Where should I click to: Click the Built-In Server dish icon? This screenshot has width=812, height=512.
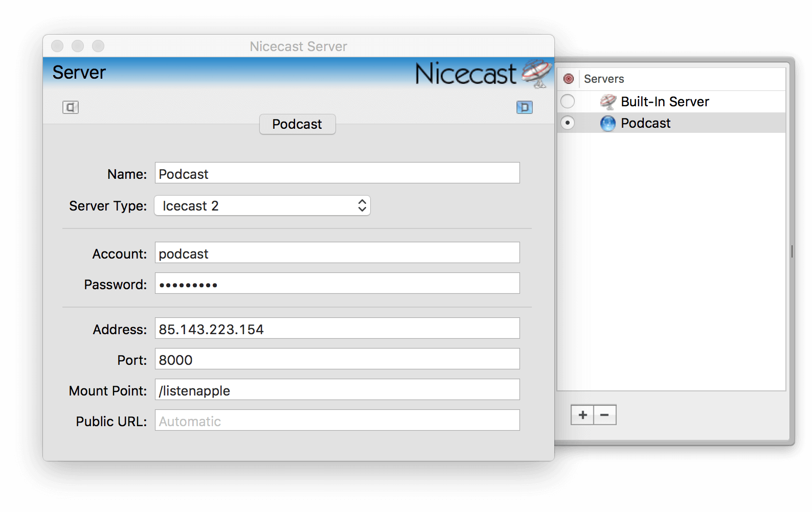click(608, 102)
